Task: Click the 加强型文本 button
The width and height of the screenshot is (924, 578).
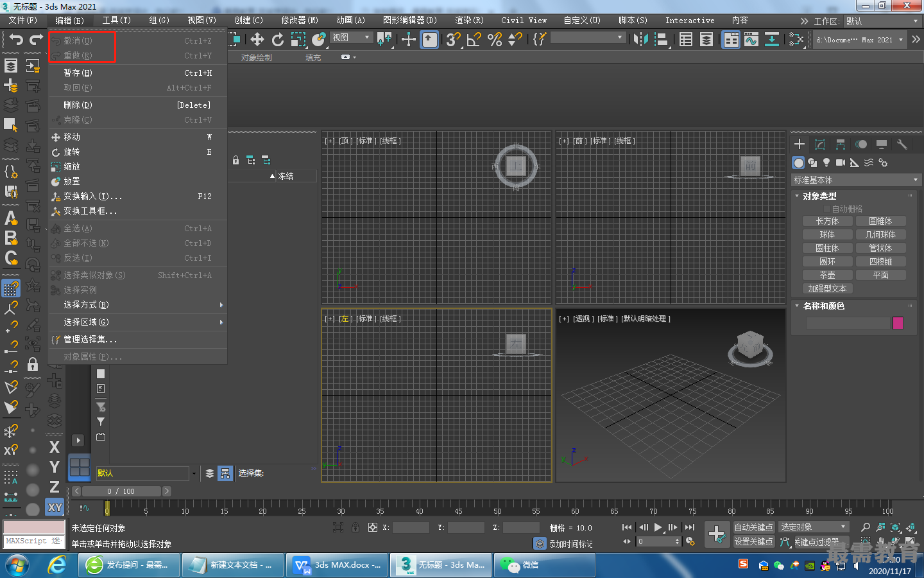Action: 827,288
